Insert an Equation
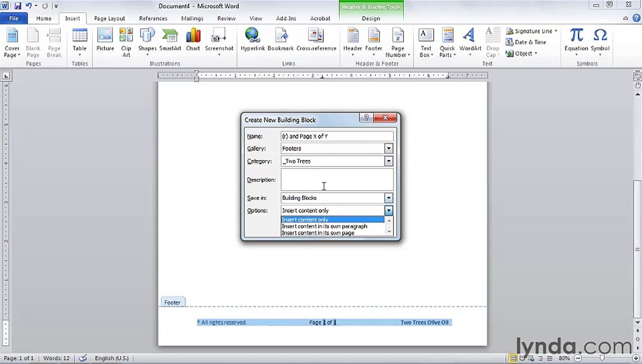 pyautogui.click(x=576, y=43)
